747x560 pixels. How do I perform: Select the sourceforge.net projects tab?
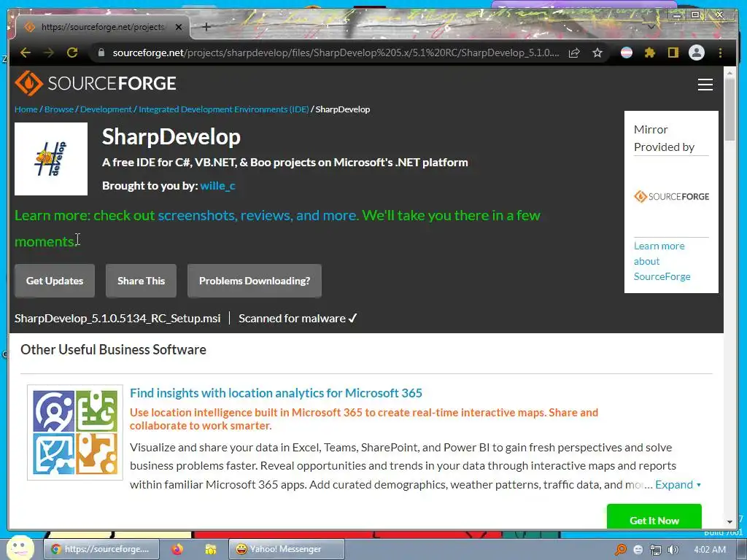(x=102, y=27)
